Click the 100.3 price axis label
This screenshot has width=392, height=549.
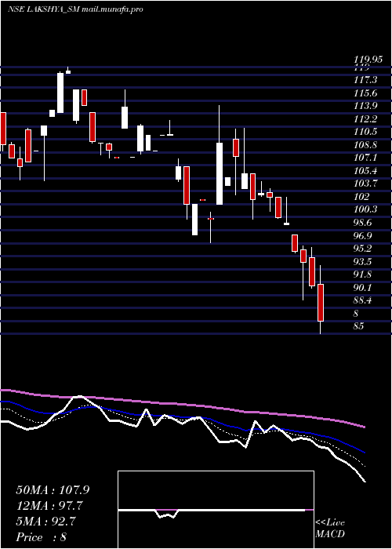click(x=365, y=209)
